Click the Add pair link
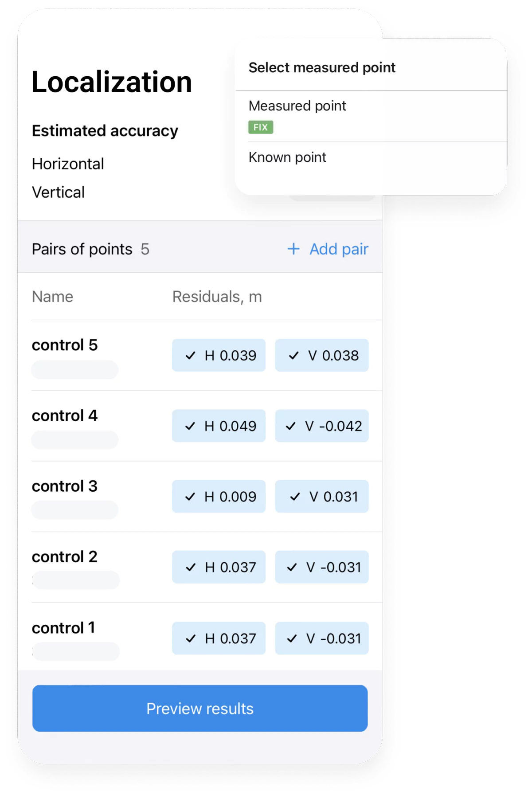The width and height of the screenshot is (532, 795). click(x=338, y=249)
